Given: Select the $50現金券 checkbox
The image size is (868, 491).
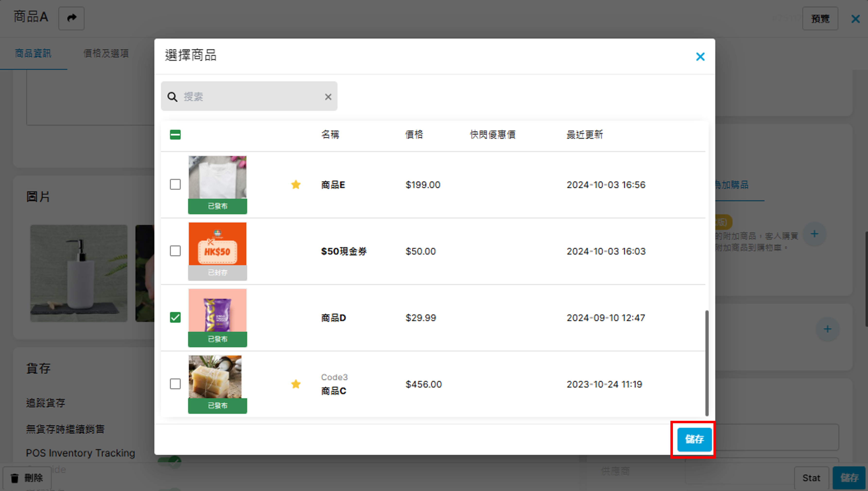Looking at the screenshot, I should point(175,251).
